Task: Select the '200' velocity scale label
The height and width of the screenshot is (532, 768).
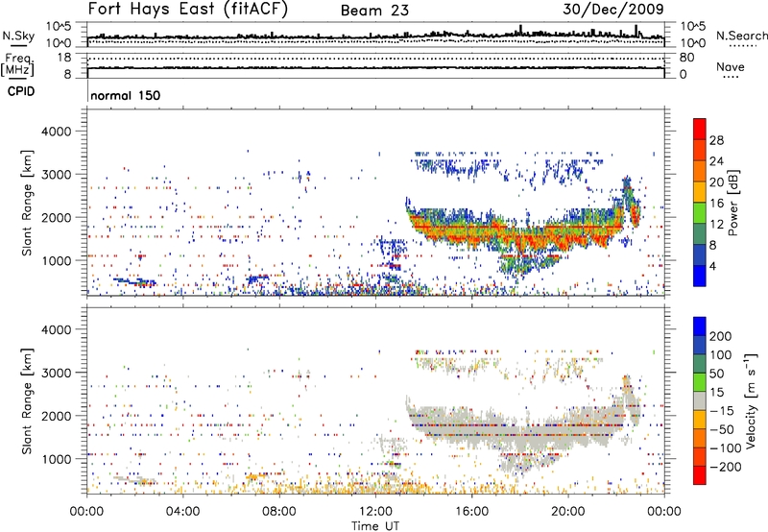Action: coord(721,336)
